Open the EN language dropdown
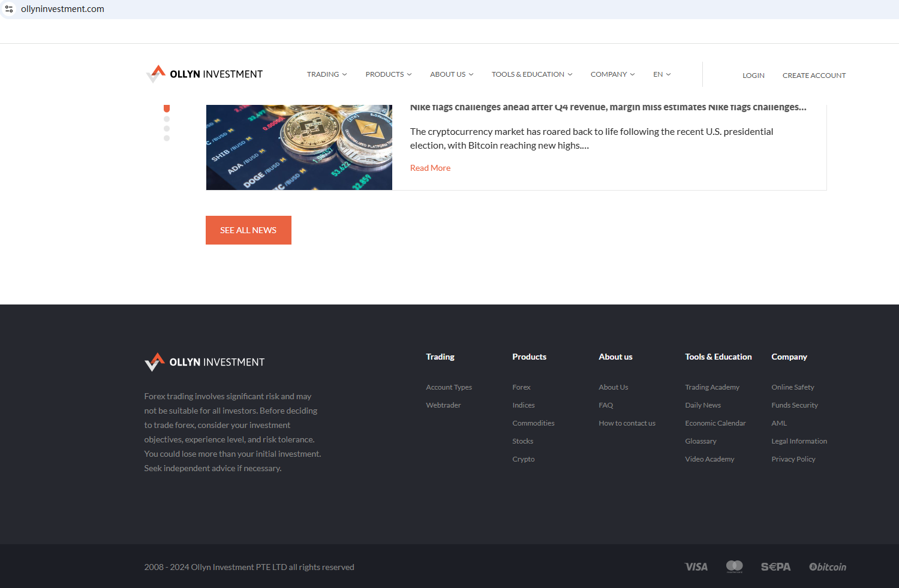The width and height of the screenshot is (899, 588). click(x=662, y=74)
